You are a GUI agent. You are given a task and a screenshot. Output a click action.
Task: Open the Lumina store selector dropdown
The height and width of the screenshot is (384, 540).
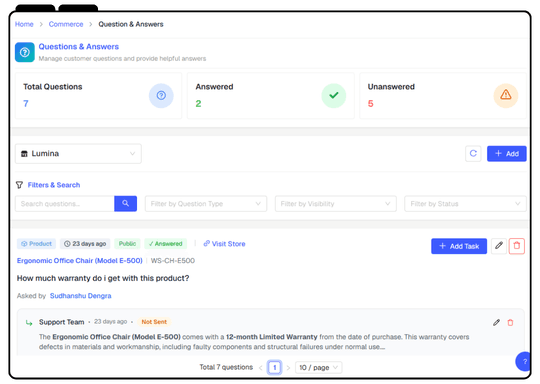(x=78, y=154)
